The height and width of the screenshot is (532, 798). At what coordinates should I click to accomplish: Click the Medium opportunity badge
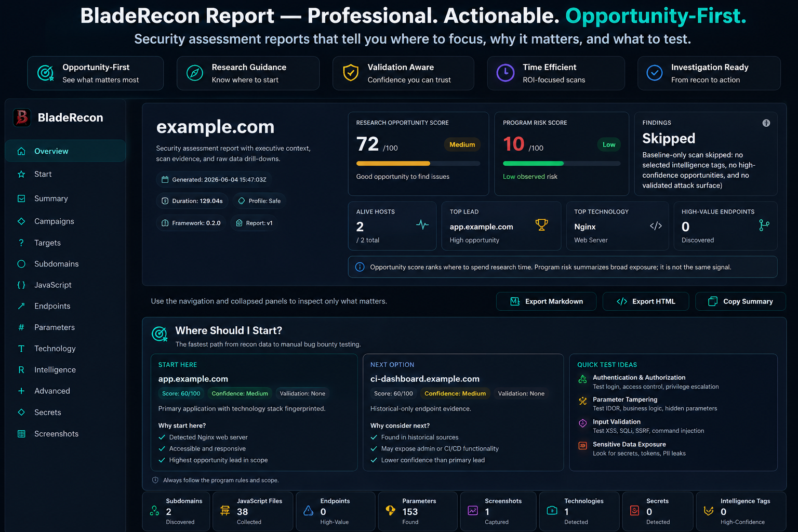462,145
